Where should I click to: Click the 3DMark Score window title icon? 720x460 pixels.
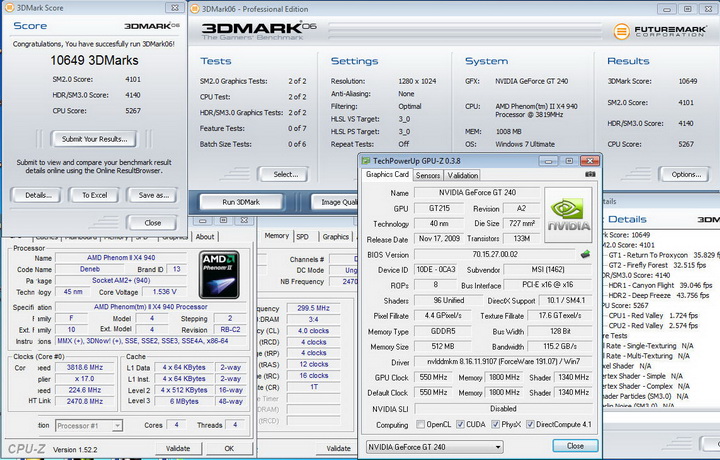[9, 8]
